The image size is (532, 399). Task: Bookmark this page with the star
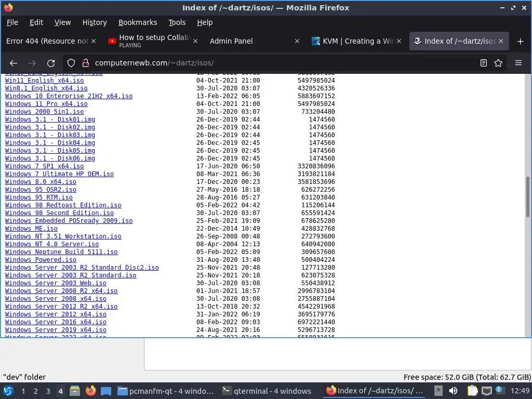coord(498,63)
